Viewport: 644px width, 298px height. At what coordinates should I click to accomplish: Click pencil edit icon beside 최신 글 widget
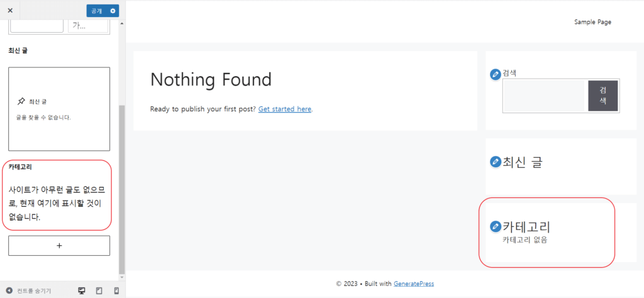496,162
